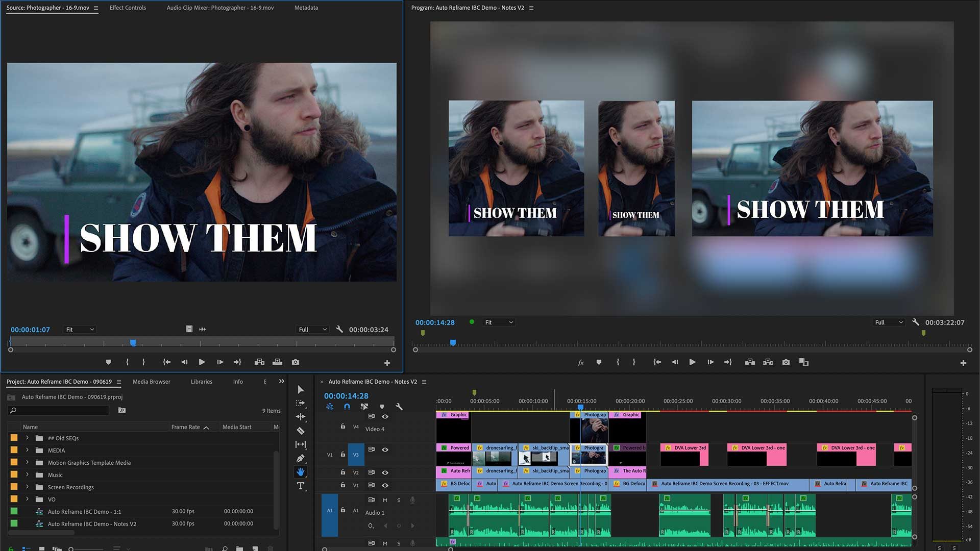Hide the Video 4 track output

point(385,417)
